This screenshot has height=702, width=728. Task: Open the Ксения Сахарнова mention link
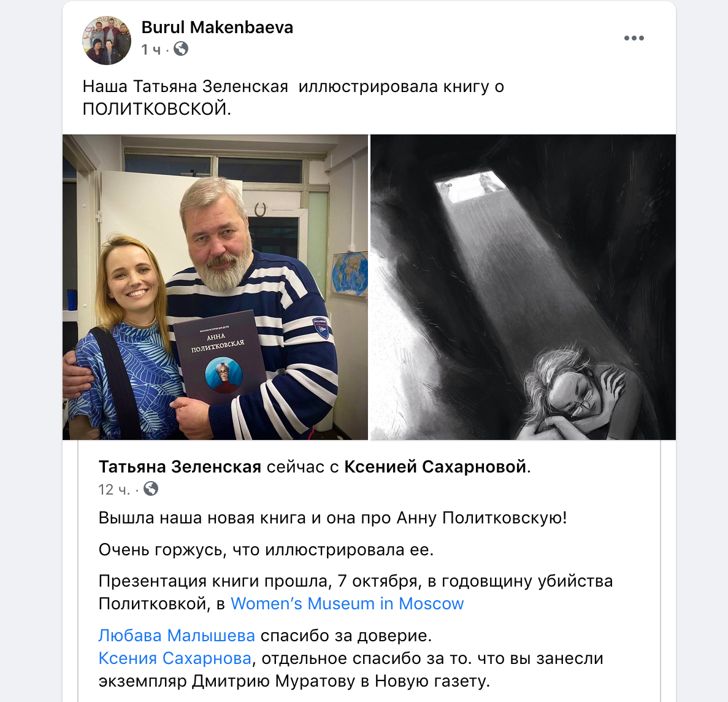(x=175, y=658)
